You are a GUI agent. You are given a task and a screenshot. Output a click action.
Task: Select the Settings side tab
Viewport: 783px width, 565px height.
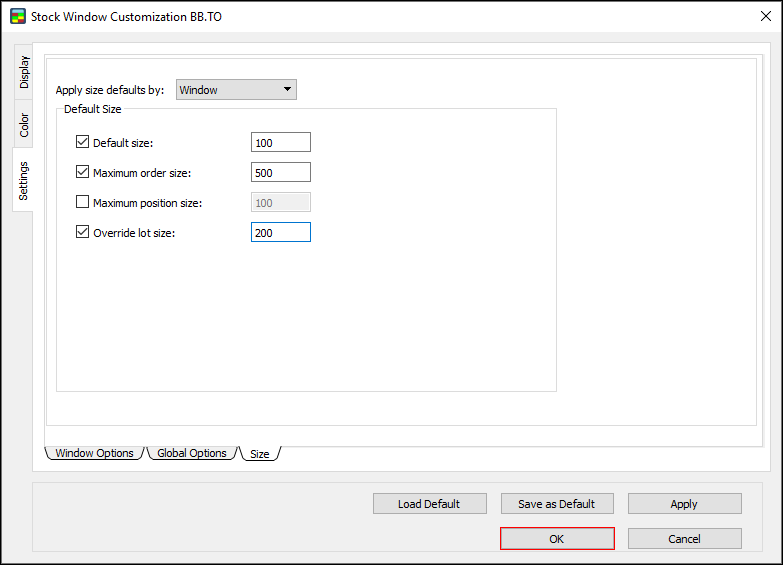click(x=24, y=181)
